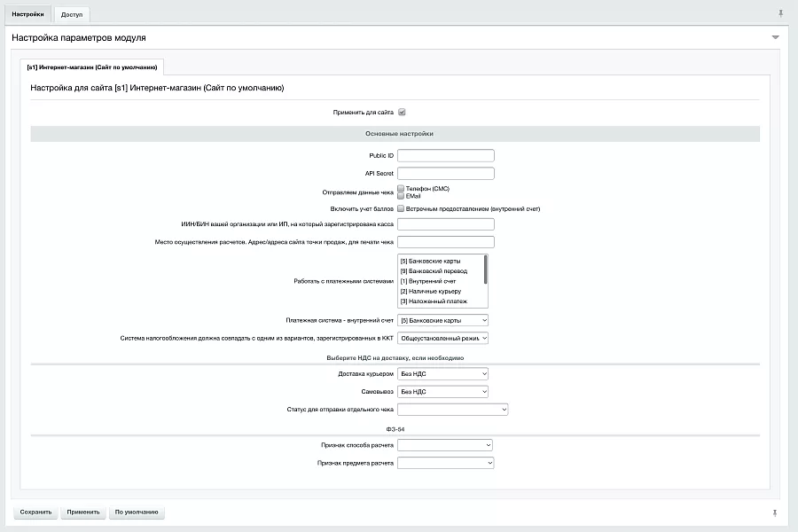798x532 pixels.
Task: Click the 'Public ID' input field
Action: [446, 155]
